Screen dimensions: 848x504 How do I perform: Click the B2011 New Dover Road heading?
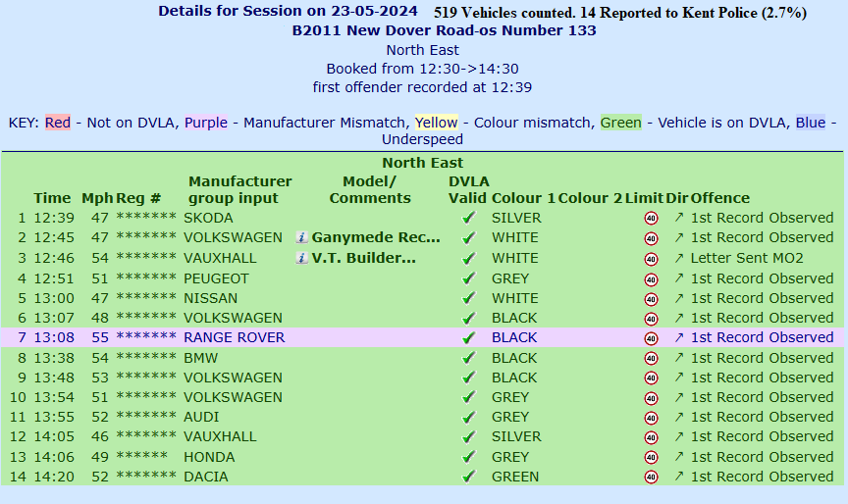click(444, 30)
